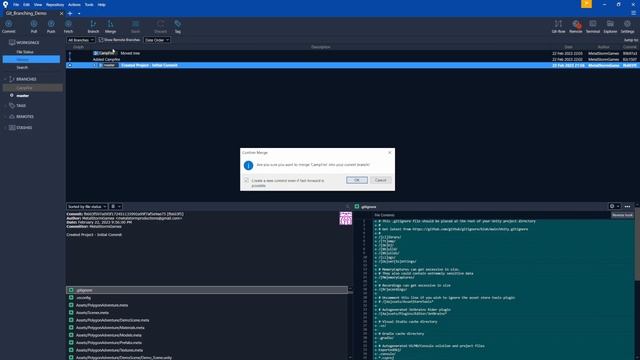This screenshot has width=640, height=360.
Task: Click the diff settings gear icon
Action: point(612,207)
